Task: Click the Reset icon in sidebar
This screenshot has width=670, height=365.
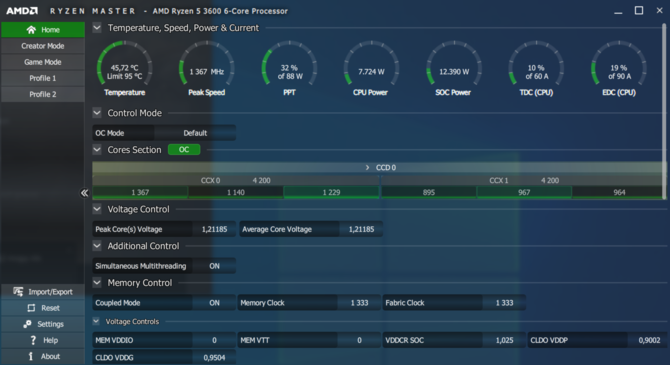Action: tap(31, 308)
